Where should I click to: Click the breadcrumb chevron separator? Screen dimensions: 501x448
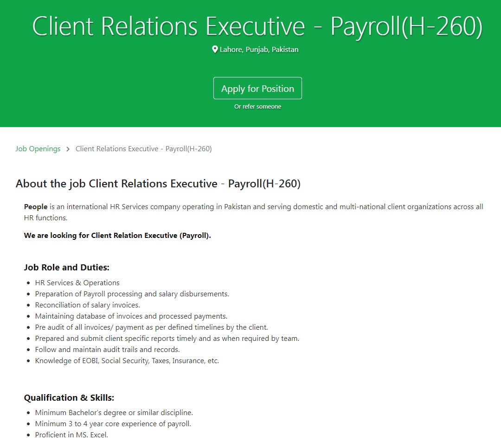pyautogui.click(x=68, y=149)
